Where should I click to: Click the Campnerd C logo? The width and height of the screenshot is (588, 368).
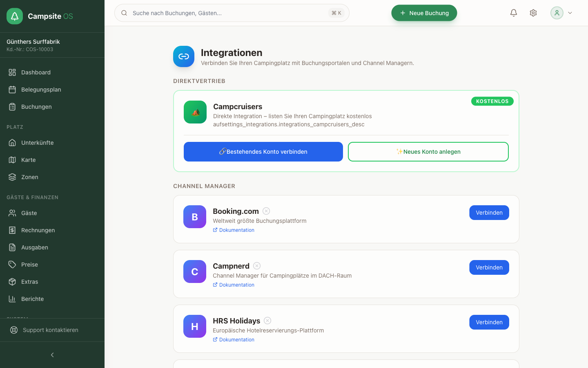(x=195, y=272)
